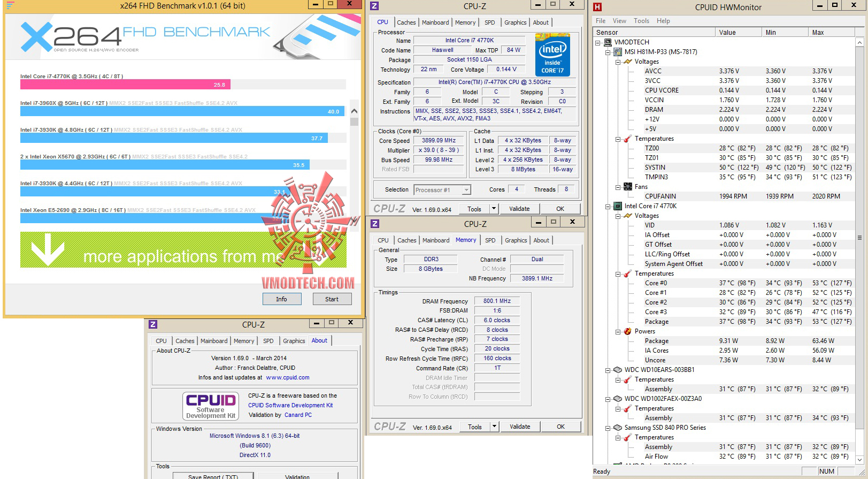Click the Temperatures thermometer icon above TZ00
Screen dimensions: 868x479
click(628, 139)
